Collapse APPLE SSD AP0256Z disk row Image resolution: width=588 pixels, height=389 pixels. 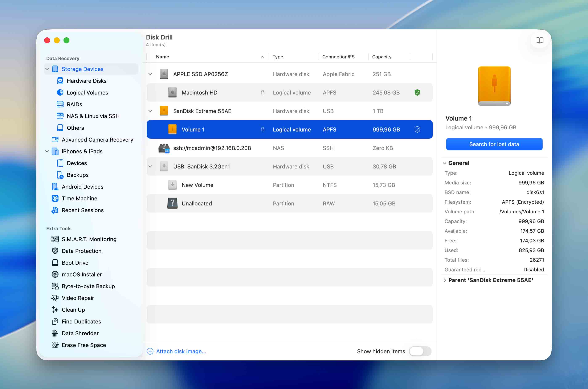coord(150,74)
